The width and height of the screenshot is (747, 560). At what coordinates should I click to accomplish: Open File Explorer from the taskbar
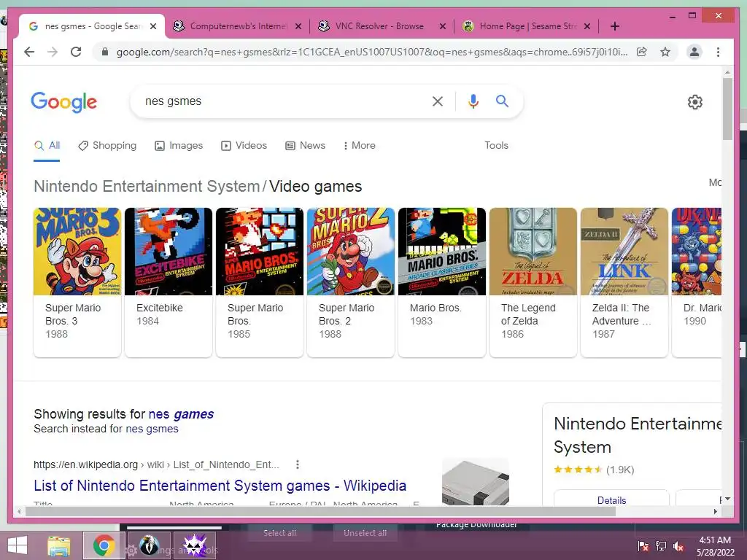click(x=58, y=545)
